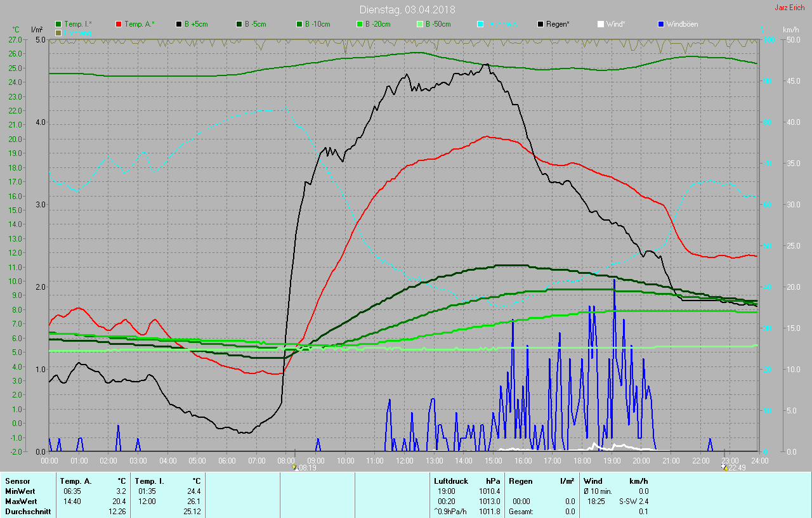Click the B -10cm legend swatch
The width and height of the screenshot is (812, 518).
click(299, 24)
